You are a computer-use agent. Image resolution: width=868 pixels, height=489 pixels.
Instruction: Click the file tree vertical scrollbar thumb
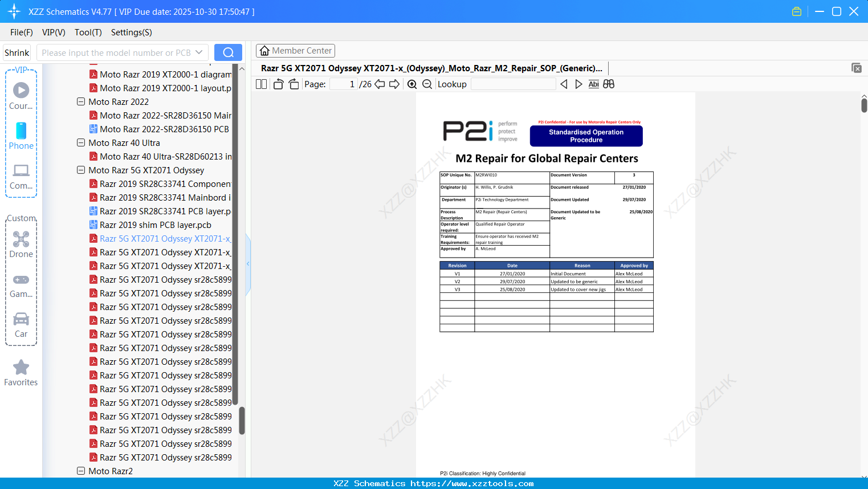(242, 421)
